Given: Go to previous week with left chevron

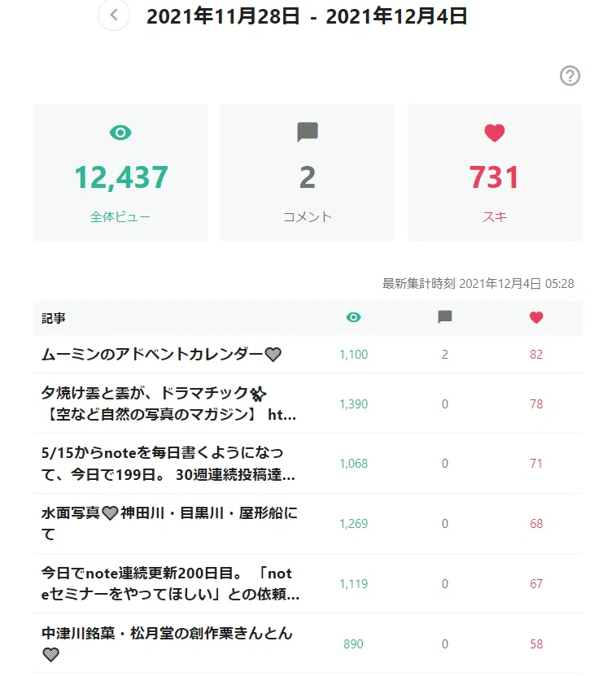Looking at the screenshot, I should pyautogui.click(x=114, y=15).
